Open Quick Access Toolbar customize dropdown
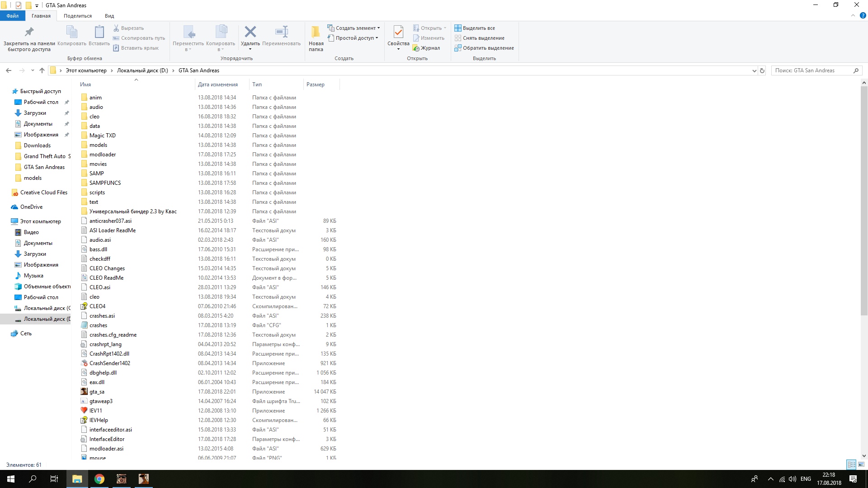 (x=37, y=5)
